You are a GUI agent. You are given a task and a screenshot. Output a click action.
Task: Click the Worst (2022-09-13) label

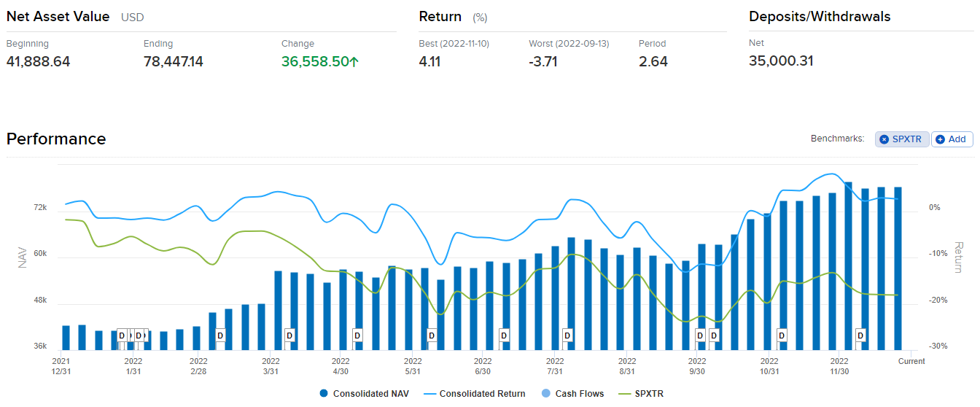tap(569, 44)
